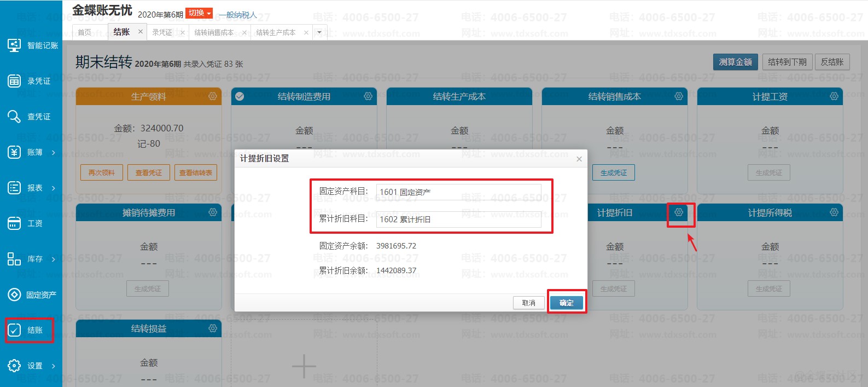The width and height of the screenshot is (868, 387).
Task: Open the 智能记账 sidebar icon
Action: click(14, 45)
